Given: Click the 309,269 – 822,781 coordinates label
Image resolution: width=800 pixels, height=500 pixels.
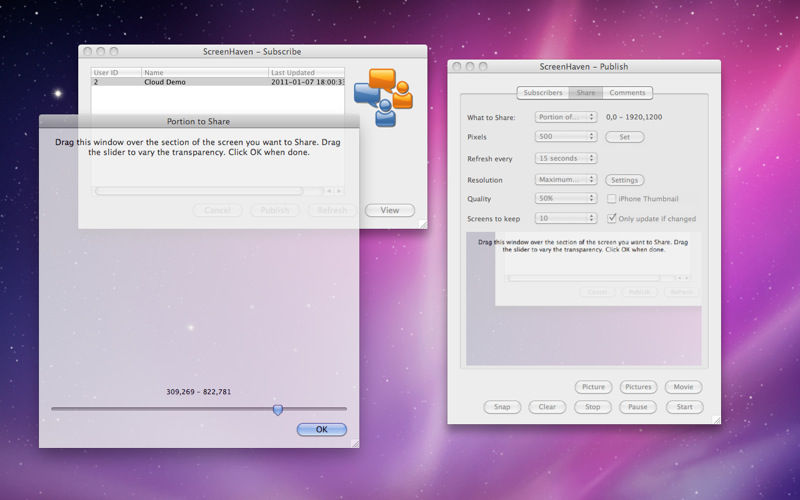Looking at the screenshot, I should pos(198,392).
